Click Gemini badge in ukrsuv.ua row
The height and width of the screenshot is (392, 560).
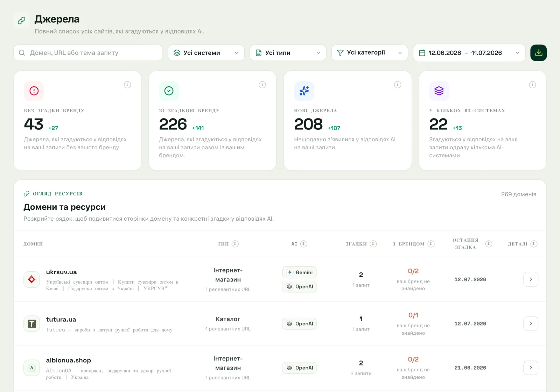pos(300,272)
